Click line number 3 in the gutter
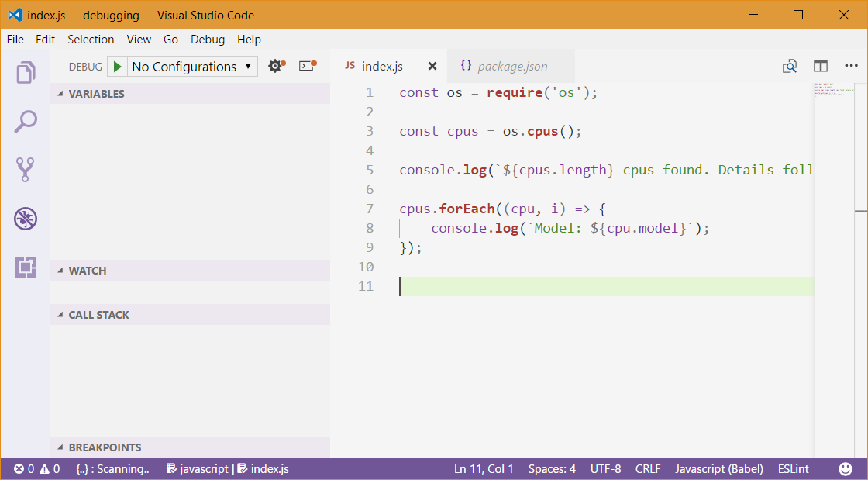 coord(370,131)
